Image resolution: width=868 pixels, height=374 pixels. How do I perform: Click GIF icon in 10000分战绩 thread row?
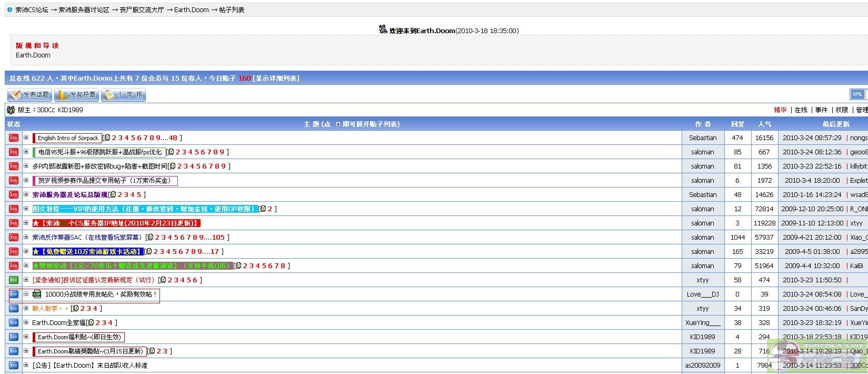(37, 294)
